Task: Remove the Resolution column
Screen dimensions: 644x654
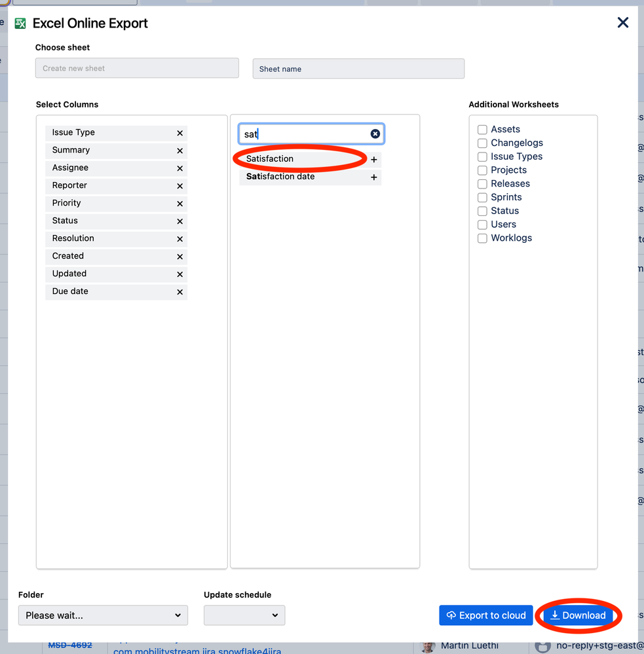Action: 180,239
